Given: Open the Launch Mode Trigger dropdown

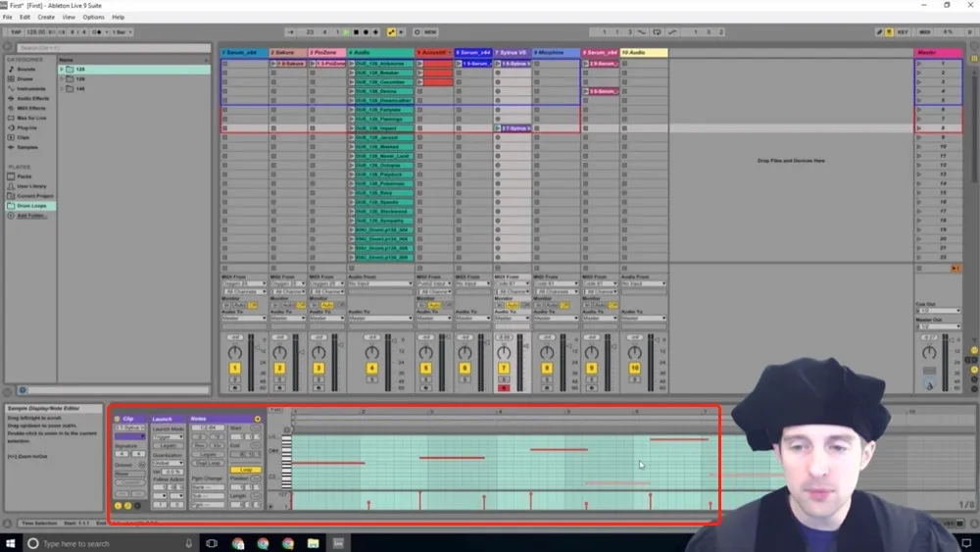Looking at the screenshot, I should [x=169, y=437].
